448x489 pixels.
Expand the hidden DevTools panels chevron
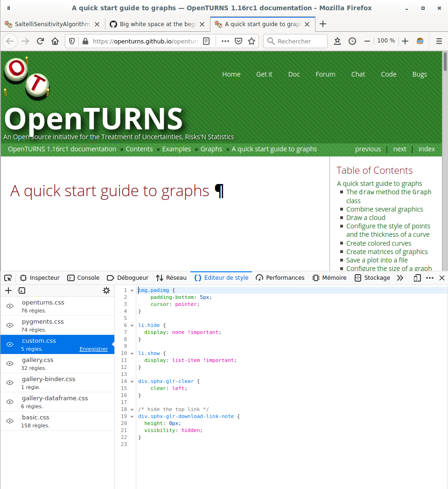pos(400,277)
